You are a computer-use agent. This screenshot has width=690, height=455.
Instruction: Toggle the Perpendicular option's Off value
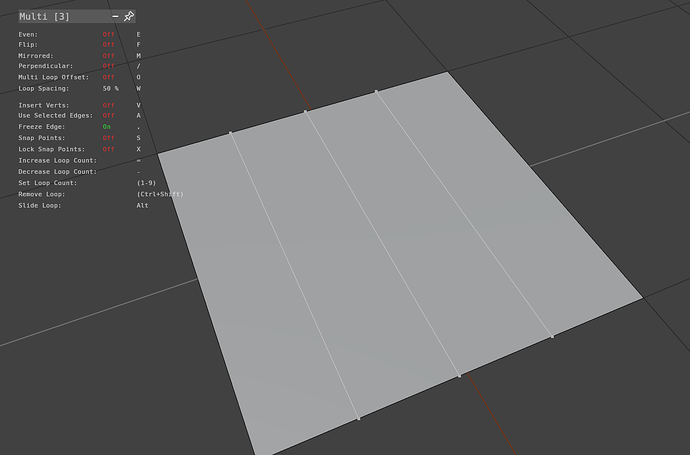point(108,66)
